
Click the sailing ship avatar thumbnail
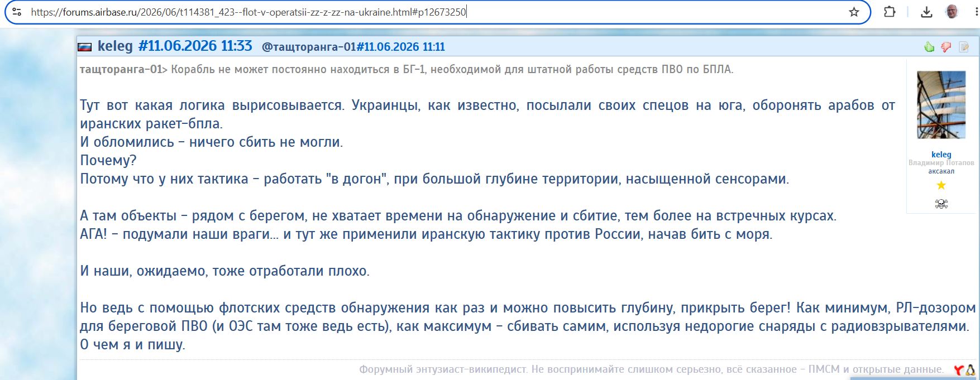tap(941, 105)
